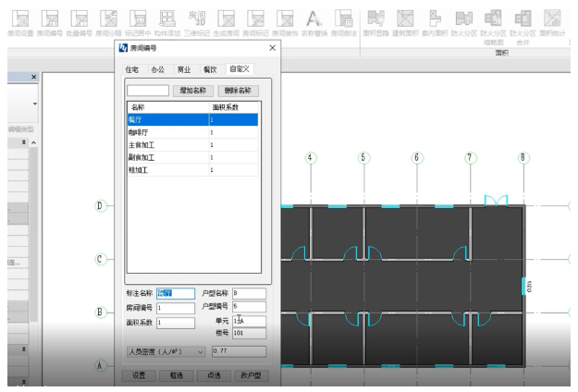
Task: Select the 粗加工 list row
Action: pyautogui.click(x=192, y=170)
